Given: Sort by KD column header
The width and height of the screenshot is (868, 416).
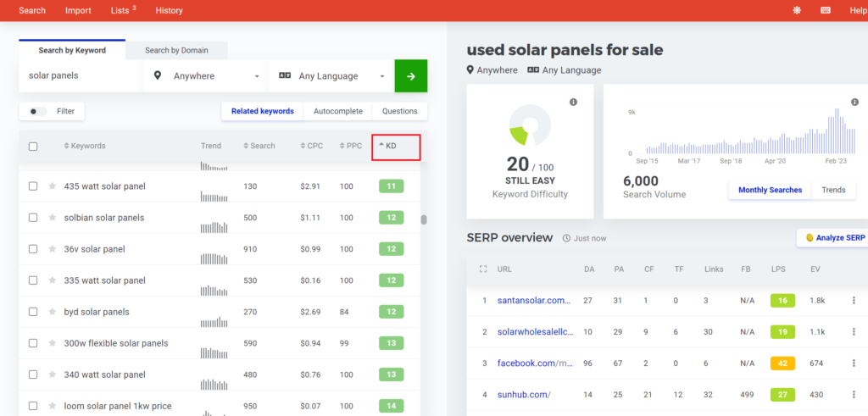Looking at the screenshot, I should [x=387, y=146].
